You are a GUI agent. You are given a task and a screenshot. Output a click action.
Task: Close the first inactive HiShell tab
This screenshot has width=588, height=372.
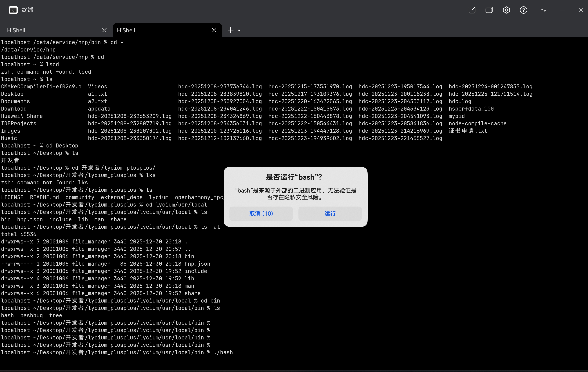pos(104,30)
